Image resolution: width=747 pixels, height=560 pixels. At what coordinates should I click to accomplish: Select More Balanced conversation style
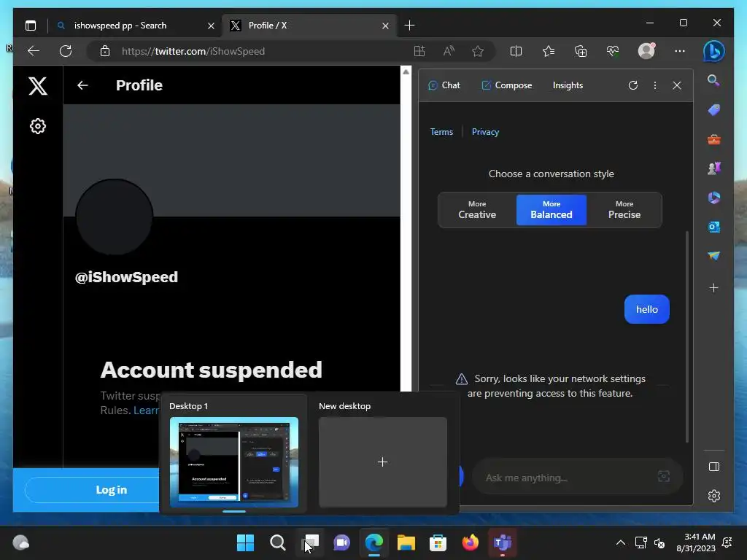tap(551, 210)
